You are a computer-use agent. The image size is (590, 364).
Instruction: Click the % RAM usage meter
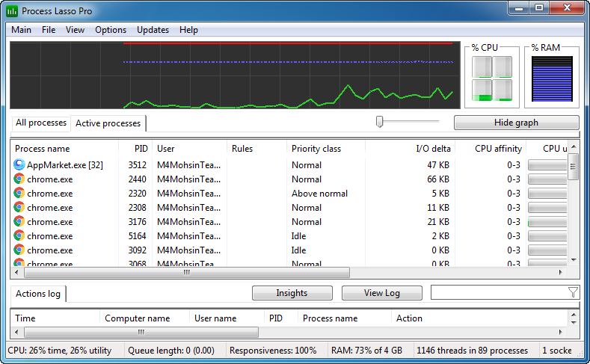(x=552, y=78)
